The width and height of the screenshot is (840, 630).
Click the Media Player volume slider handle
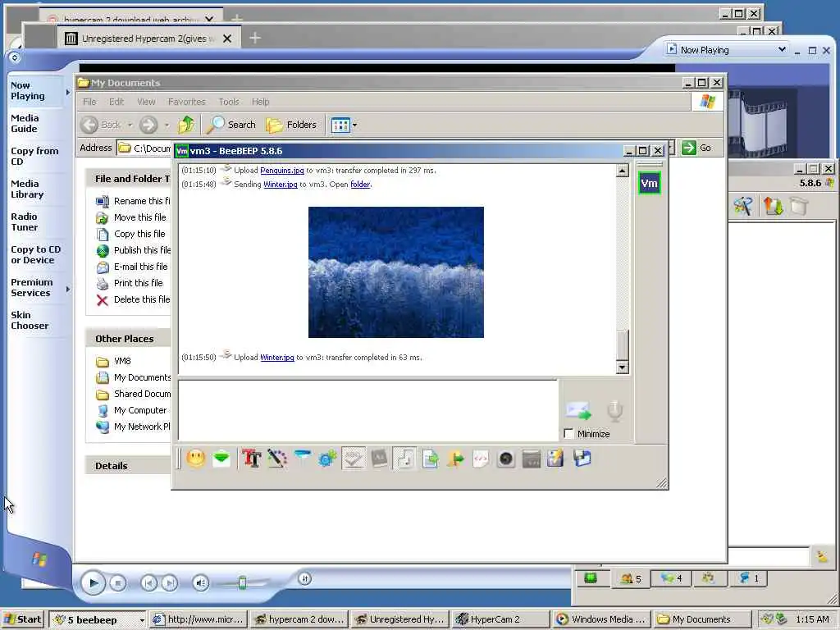(x=242, y=583)
